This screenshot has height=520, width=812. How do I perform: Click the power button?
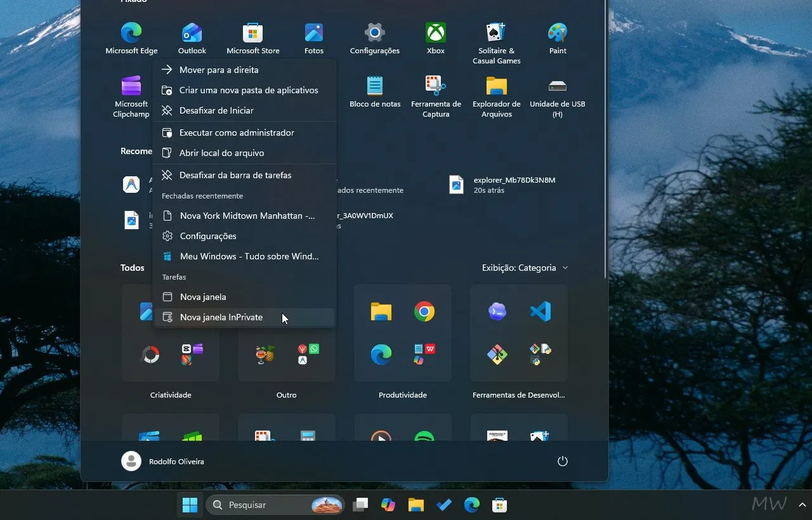point(562,462)
